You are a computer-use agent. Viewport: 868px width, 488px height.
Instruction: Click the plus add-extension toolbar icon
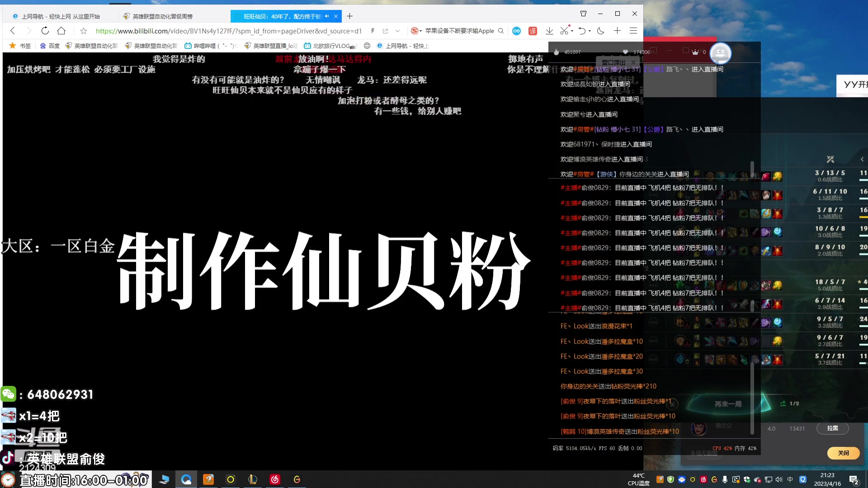[x=617, y=31]
